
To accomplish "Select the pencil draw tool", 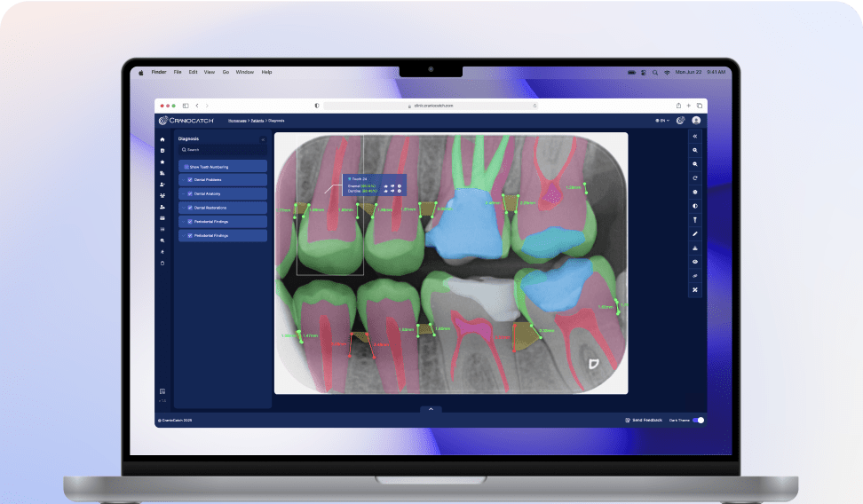I will tap(695, 234).
